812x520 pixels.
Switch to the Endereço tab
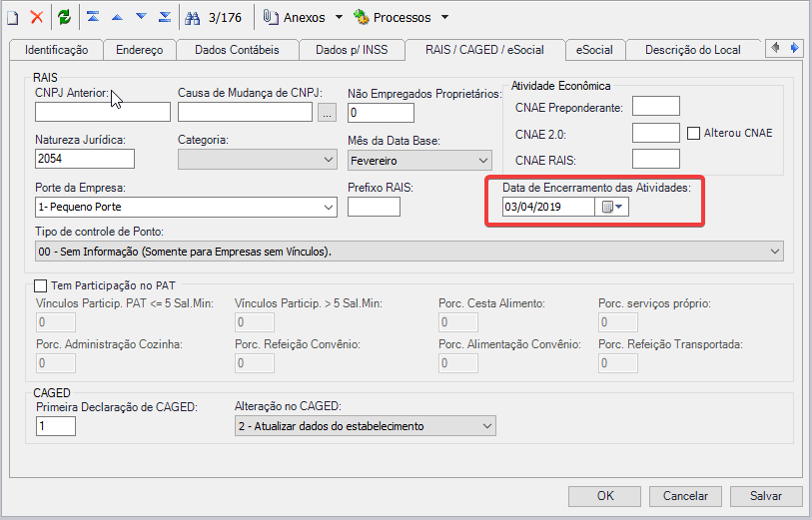139,50
